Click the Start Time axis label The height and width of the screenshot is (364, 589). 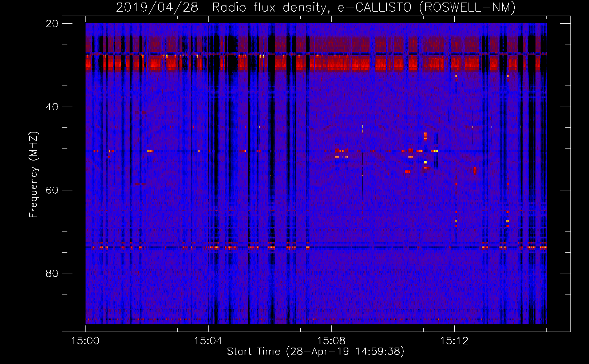pos(316,352)
